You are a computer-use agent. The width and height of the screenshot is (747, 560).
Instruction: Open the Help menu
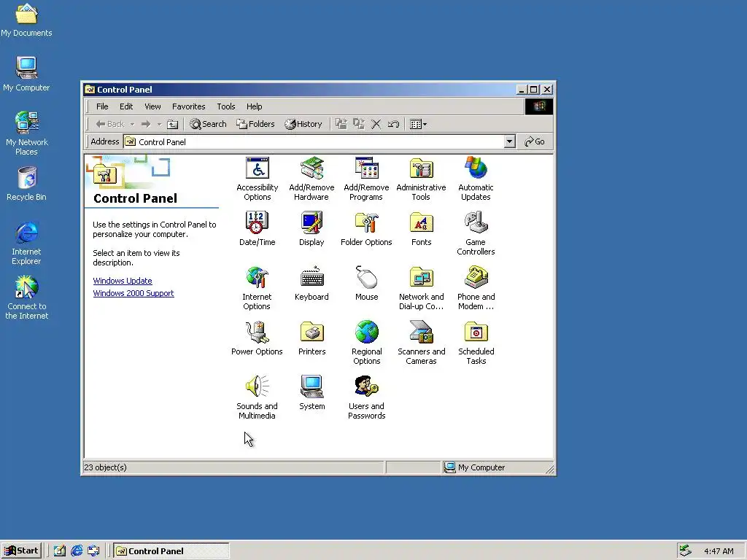pyautogui.click(x=254, y=106)
